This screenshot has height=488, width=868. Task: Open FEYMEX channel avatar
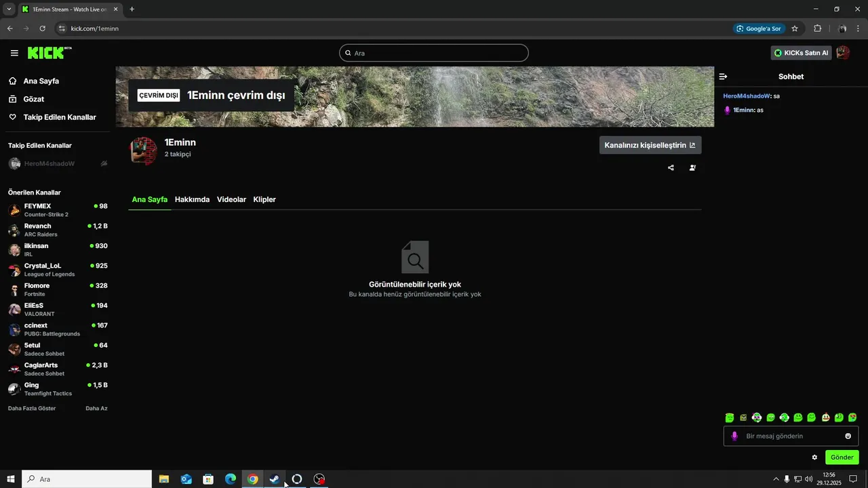tap(14, 210)
